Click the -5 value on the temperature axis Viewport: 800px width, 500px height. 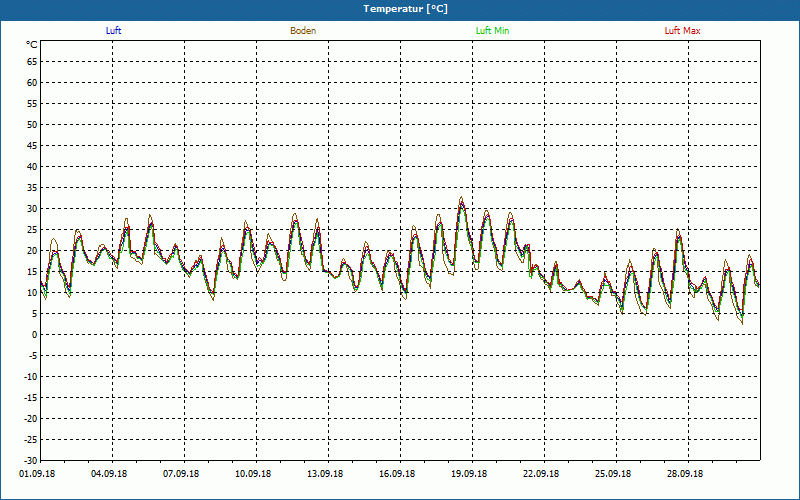[33, 356]
